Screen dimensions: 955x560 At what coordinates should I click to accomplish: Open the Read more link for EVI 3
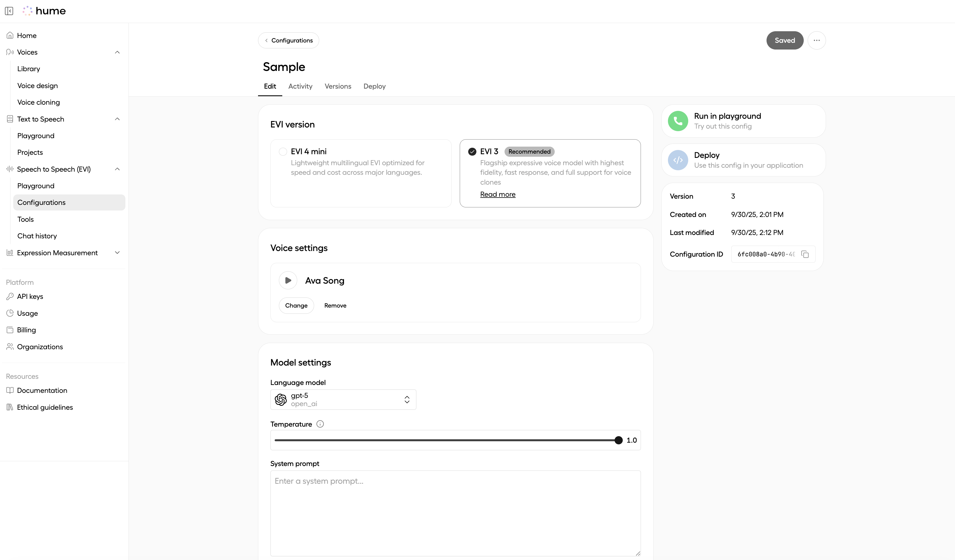click(498, 194)
